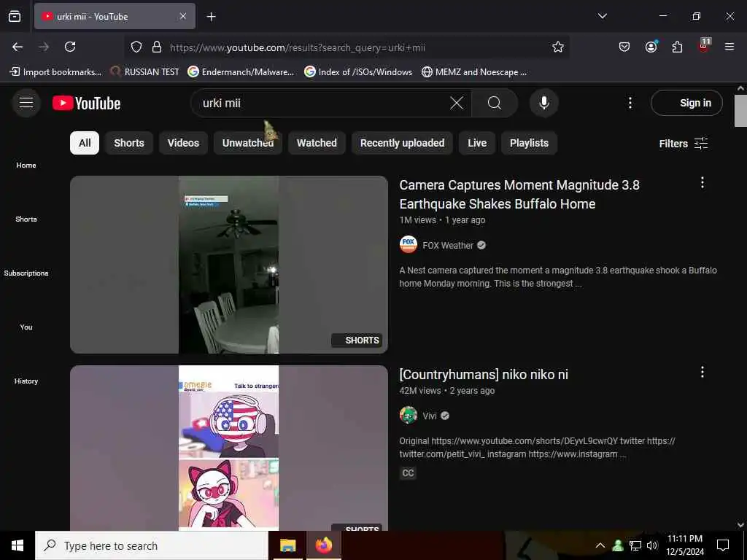Open the MEMZ and Noescape bookmark
The height and width of the screenshot is (560, 747).
tap(474, 72)
